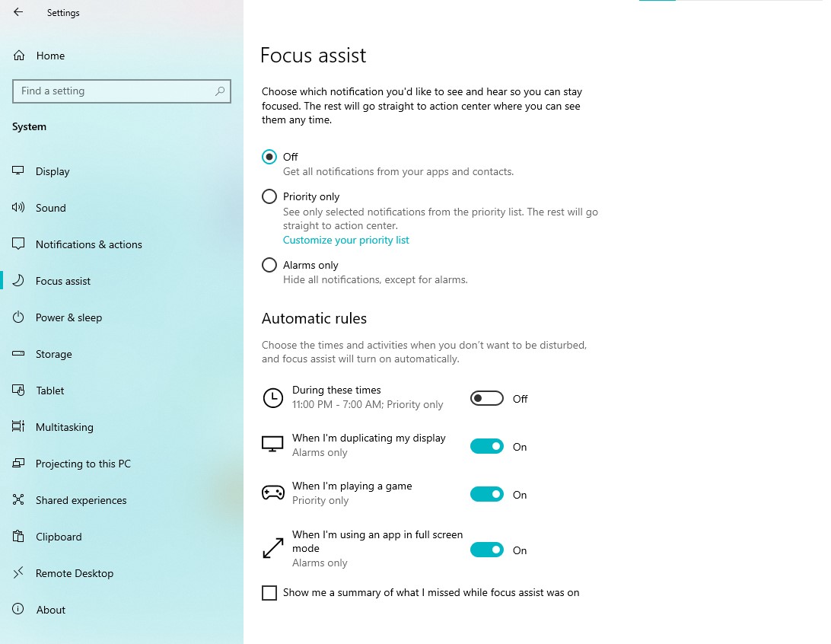The image size is (831, 644).
Task: Click the Display monitor icon
Action: [19, 171]
